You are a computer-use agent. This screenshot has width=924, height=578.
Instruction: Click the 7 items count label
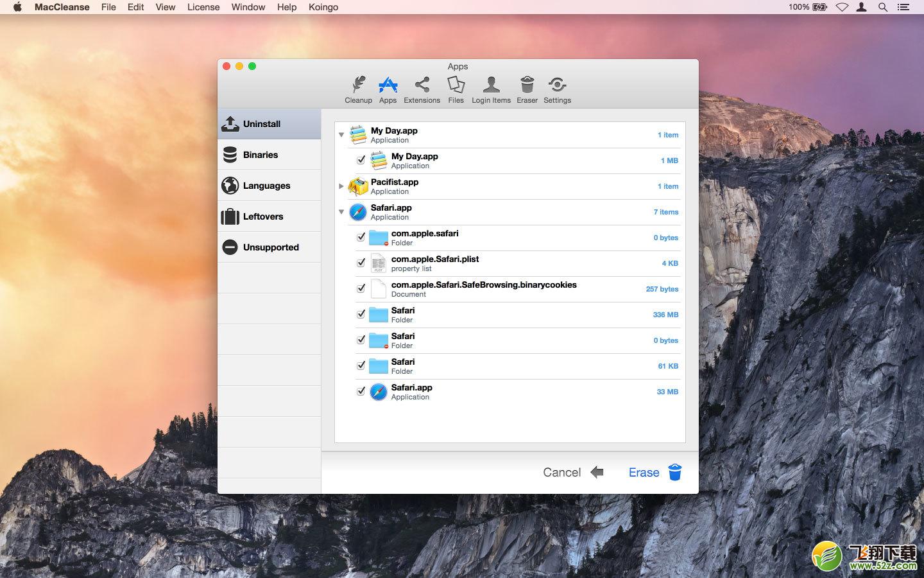click(666, 212)
